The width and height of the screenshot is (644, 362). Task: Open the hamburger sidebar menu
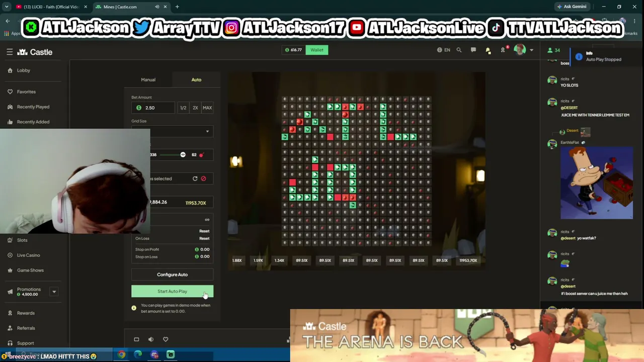click(x=10, y=52)
